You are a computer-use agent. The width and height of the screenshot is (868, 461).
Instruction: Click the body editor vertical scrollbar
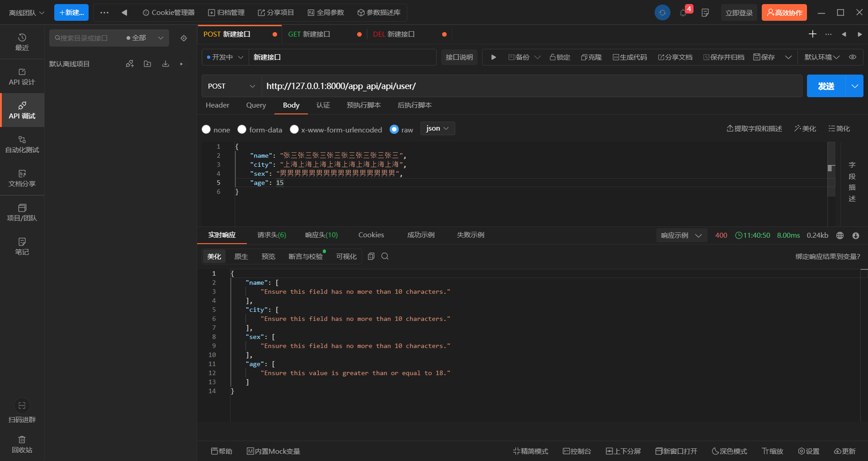(x=831, y=169)
